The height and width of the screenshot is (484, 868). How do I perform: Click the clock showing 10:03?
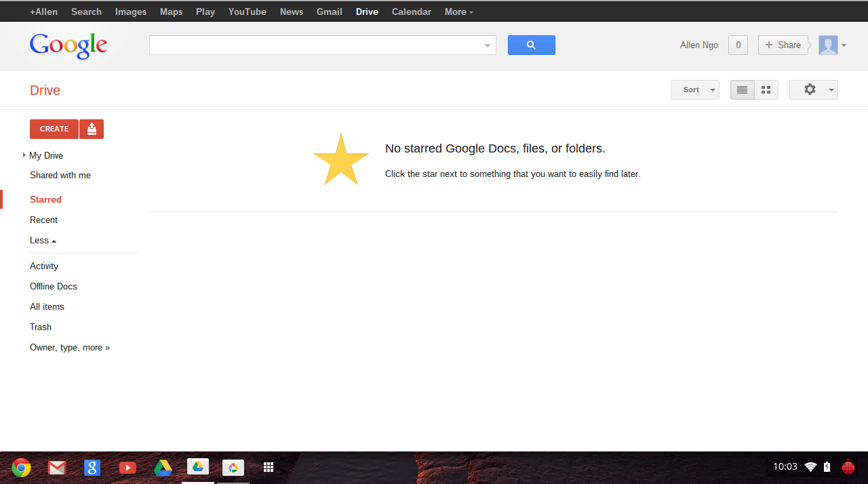[x=785, y=467]
